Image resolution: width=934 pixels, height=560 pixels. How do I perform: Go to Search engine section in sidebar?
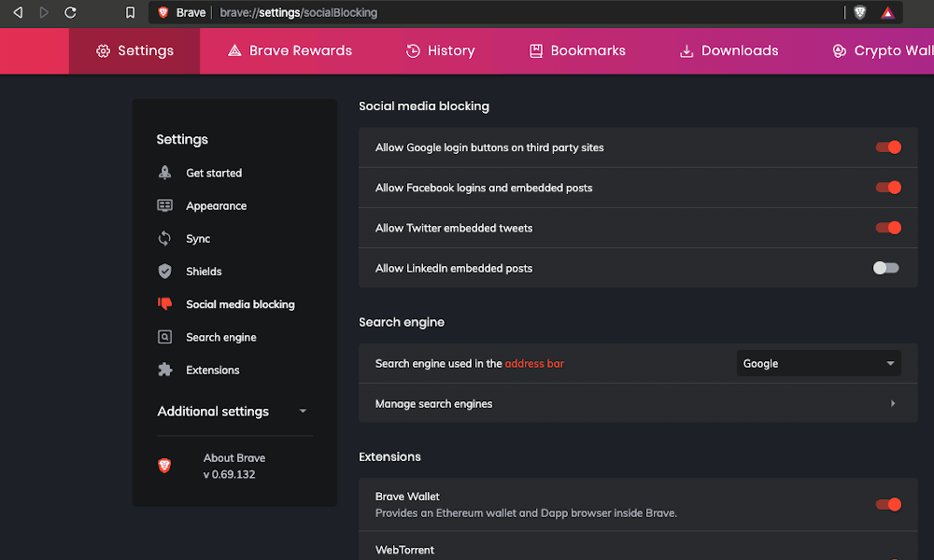pyautogui.click(x=221, y=337)
